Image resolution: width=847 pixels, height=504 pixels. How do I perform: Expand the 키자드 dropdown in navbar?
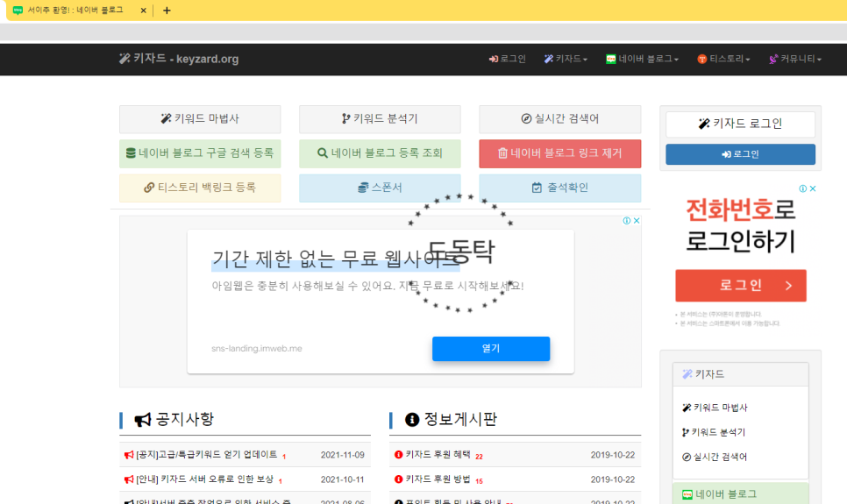point(566,59)
